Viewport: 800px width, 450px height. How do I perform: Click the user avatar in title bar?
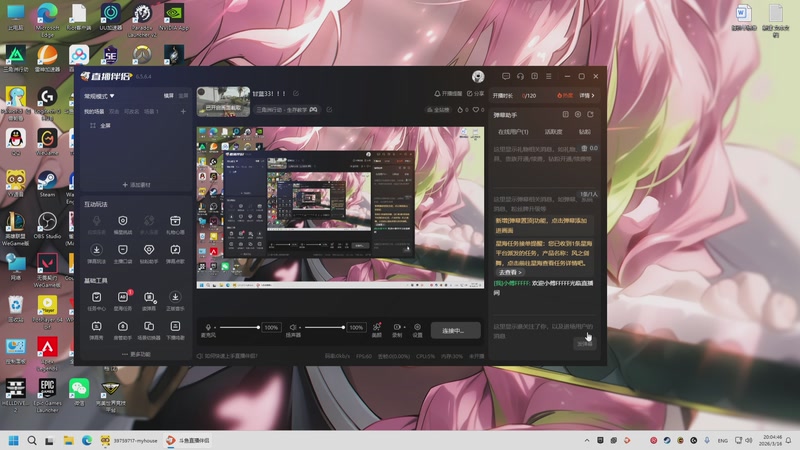click(478, 77)
